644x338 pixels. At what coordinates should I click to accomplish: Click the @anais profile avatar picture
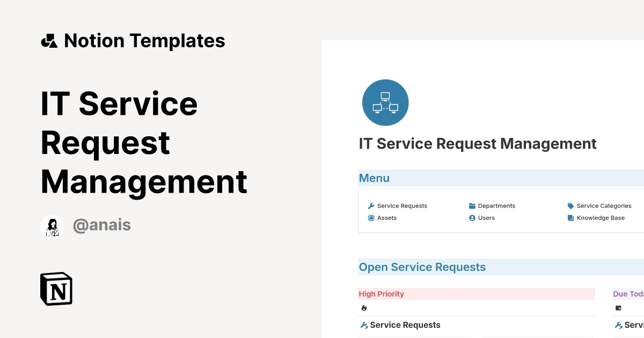[52, 226]
